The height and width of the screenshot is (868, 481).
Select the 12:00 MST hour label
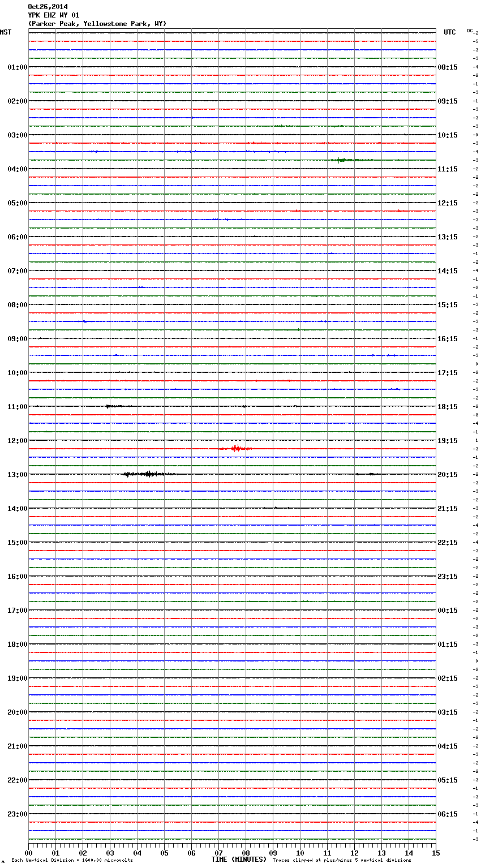tap(18, 441)
